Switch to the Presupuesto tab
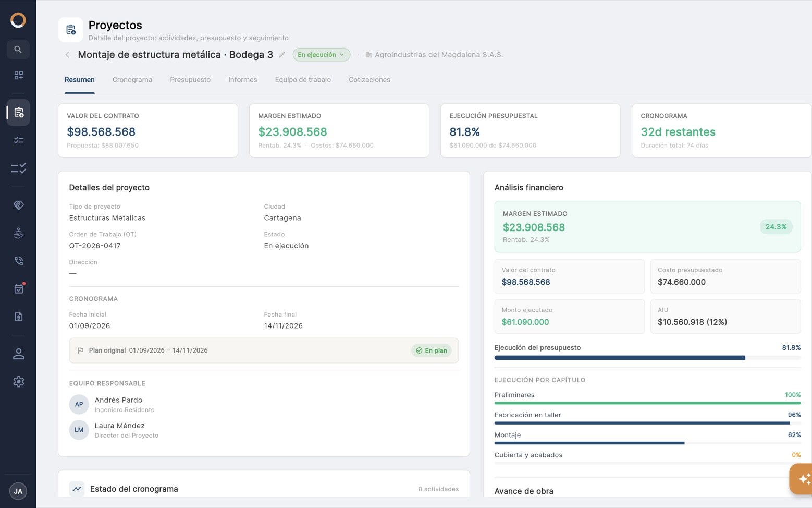Image resolution: width=812 pixels, height=508 pixels. (190, 80)
